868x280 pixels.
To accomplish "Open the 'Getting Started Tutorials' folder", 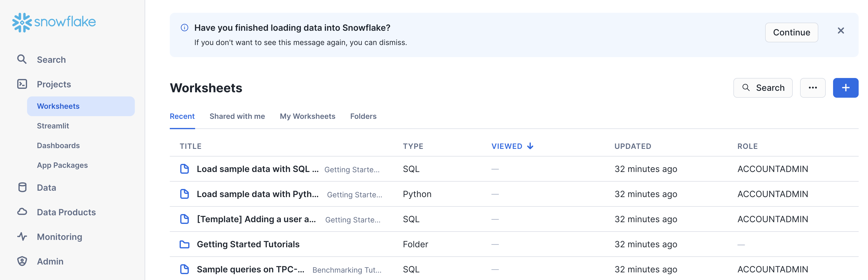I will coord(248,244).
